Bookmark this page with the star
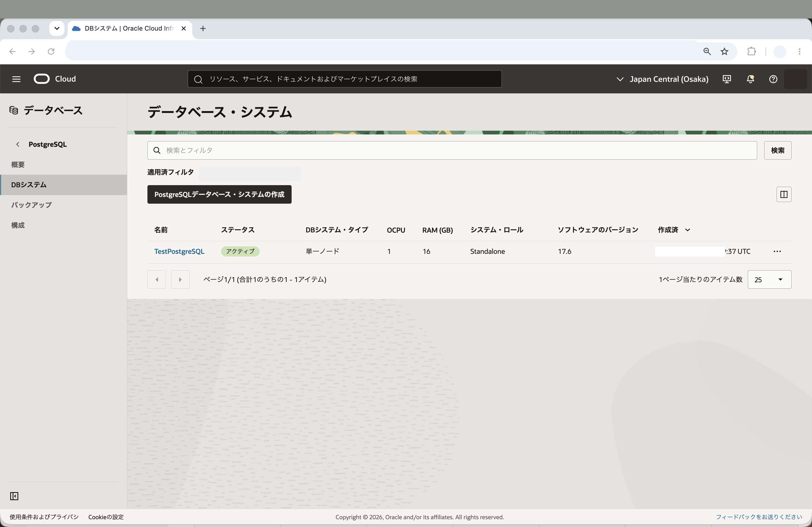The image size is (812, 527). coord(724,52)
